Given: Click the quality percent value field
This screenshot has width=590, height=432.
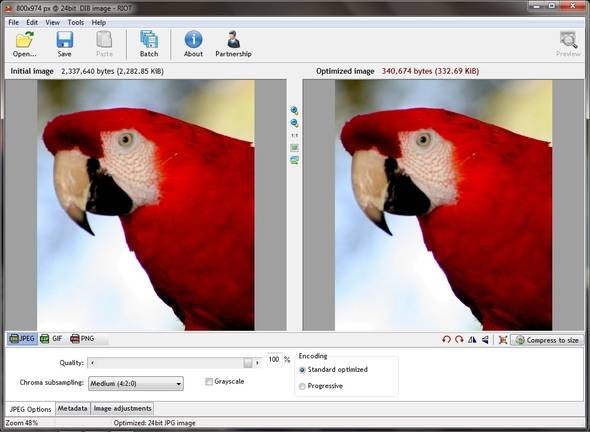Looking at the screenshot, I should coord(274,359).
